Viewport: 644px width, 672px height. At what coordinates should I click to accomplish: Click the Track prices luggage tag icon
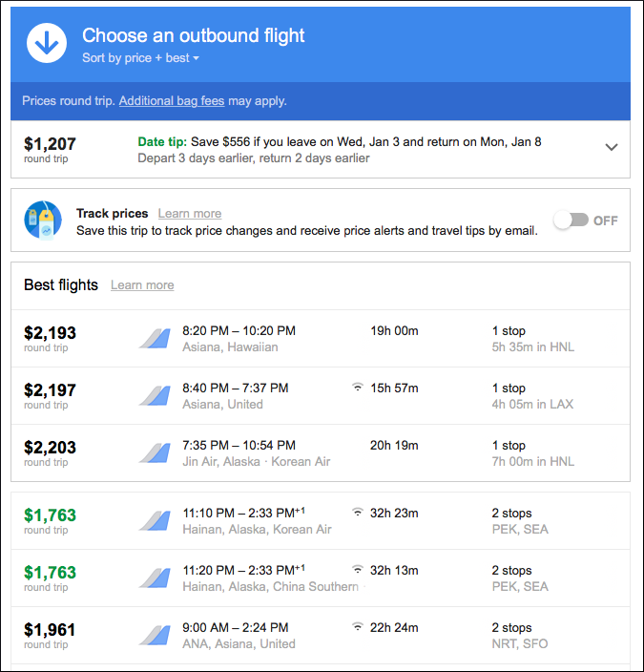[43, 220]
